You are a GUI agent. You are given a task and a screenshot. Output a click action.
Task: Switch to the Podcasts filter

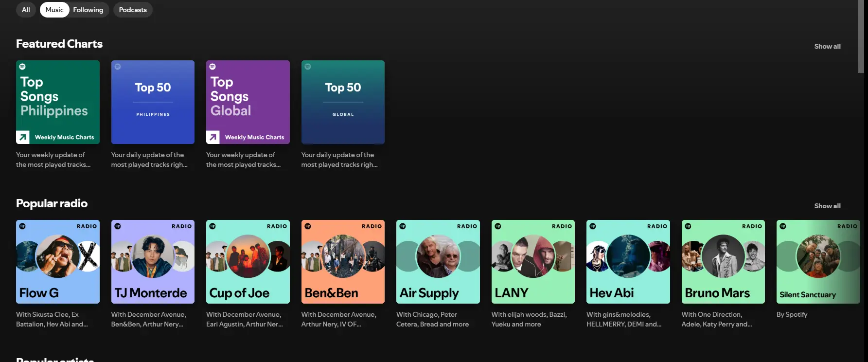point(133,10)
